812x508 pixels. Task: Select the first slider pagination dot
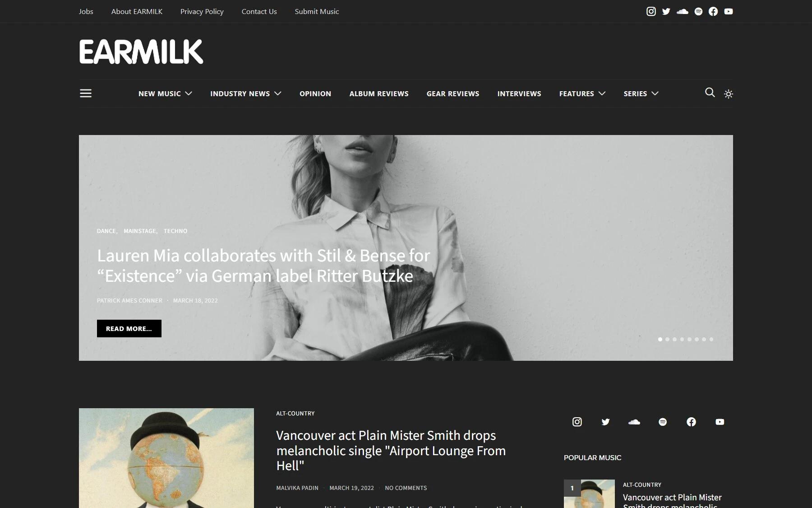(660, 339)
